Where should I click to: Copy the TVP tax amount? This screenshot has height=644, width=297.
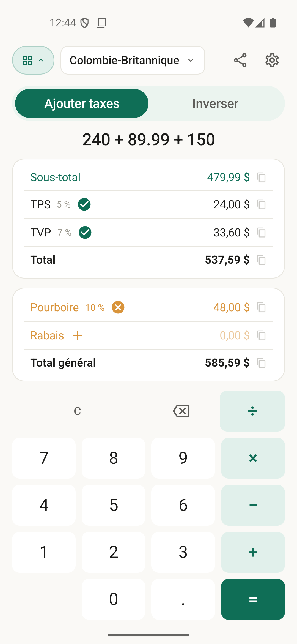coord(261,233)
